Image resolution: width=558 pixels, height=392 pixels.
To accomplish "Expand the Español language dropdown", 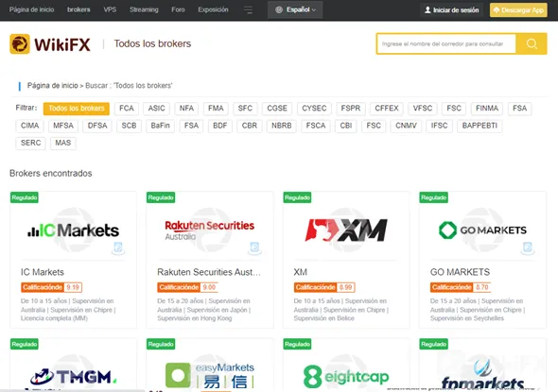I will 295,10.
